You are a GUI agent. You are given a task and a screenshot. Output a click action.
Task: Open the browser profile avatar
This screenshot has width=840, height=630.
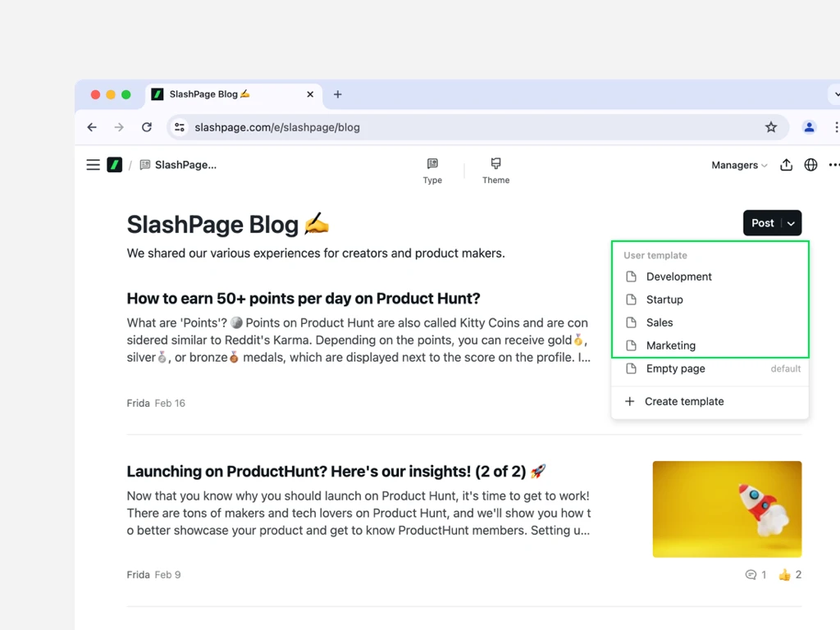809,127
